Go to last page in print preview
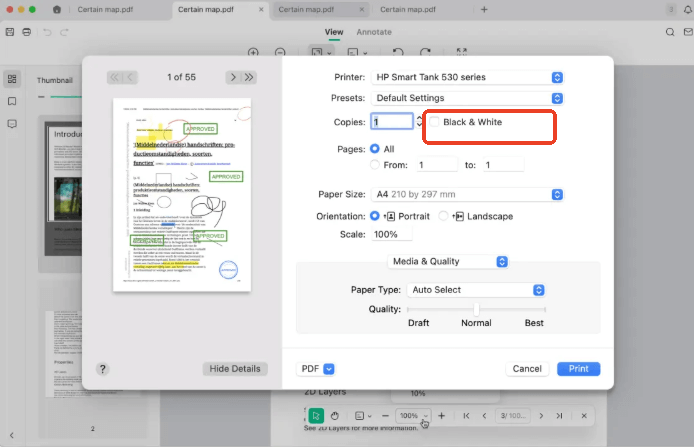 pos(249,77)
